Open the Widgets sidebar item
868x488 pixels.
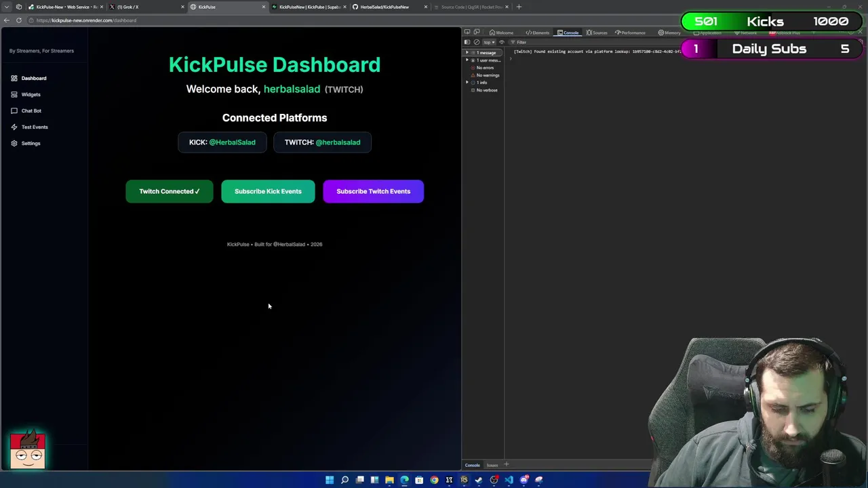click(x=26, y=94)
